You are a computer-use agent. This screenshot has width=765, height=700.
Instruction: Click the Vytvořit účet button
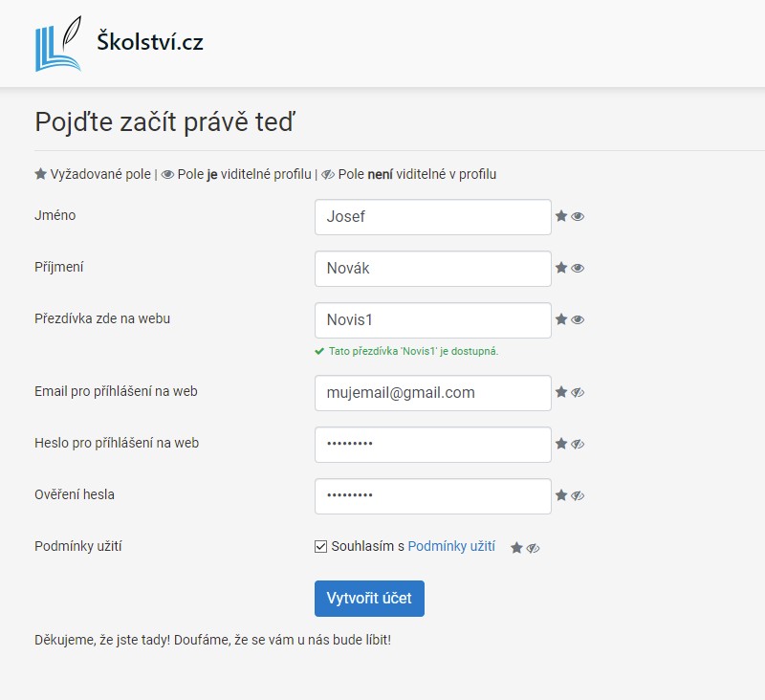click(369, 598)
